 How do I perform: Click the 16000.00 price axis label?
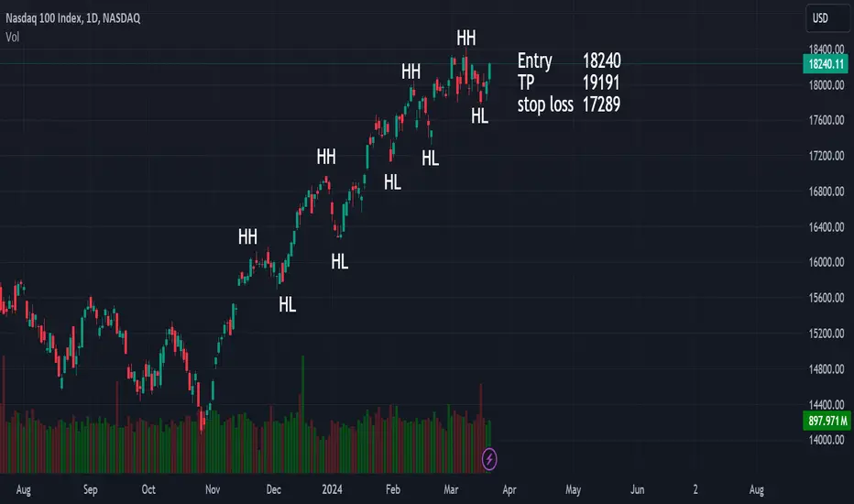tap(827, 262)
